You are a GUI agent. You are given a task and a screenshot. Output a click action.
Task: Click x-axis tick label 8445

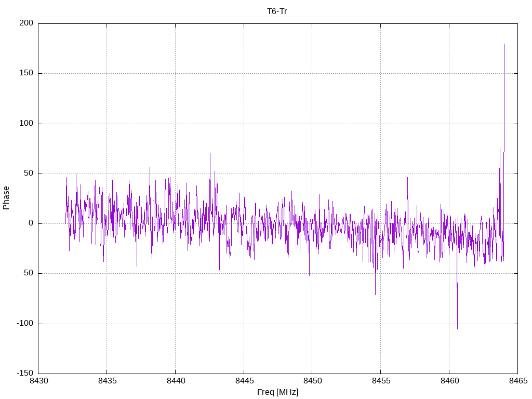(244, 381)
